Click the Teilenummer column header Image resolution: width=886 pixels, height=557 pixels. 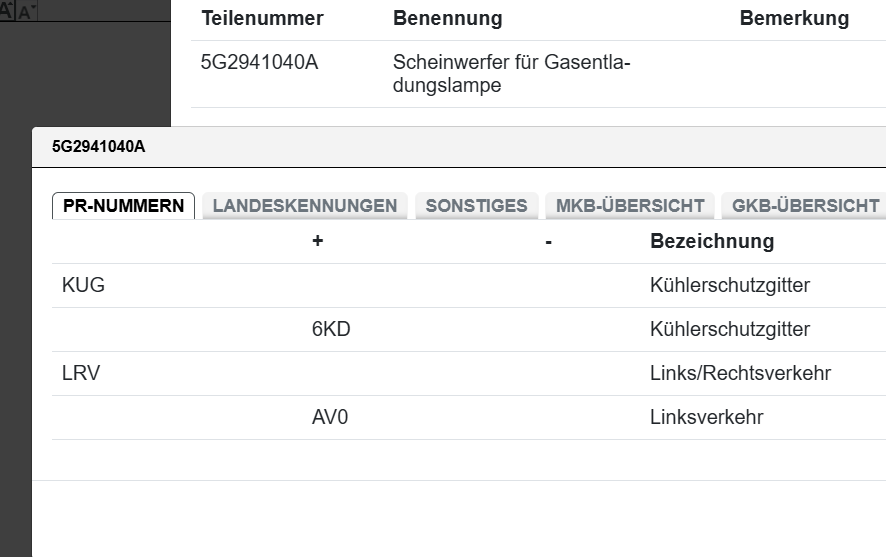tap(262, 19)
